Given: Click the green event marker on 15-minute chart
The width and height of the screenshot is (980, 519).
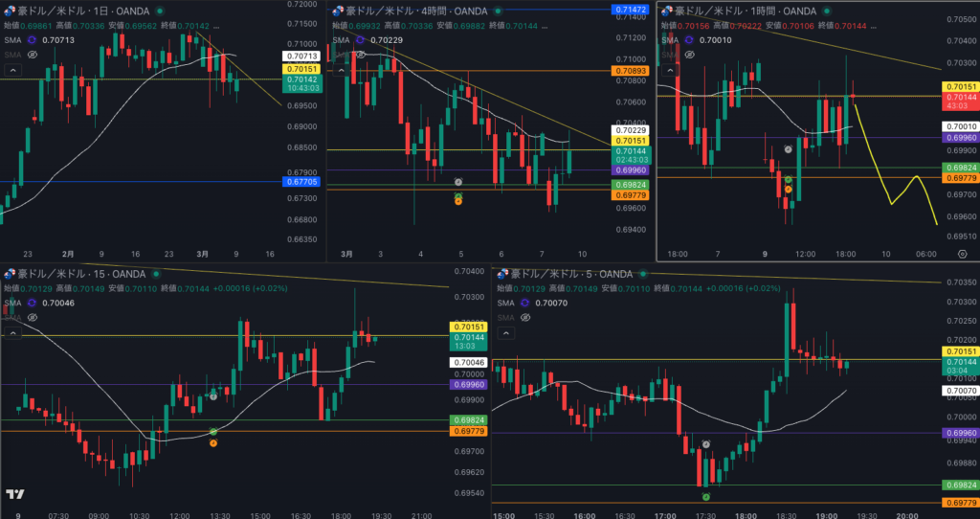Looking at the screenshot, I should coord(213,432).
